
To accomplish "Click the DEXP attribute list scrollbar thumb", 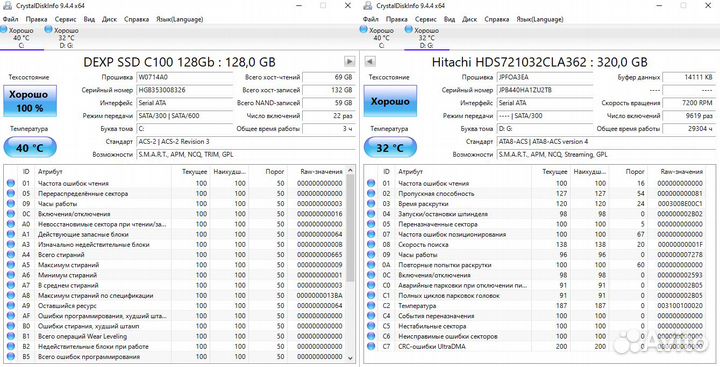I will (x=350, y=228).
